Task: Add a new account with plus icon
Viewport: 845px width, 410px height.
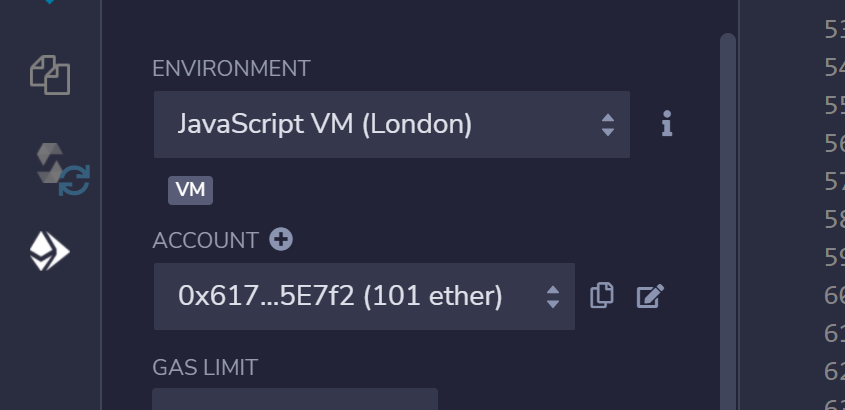Action: pos(281,239)
